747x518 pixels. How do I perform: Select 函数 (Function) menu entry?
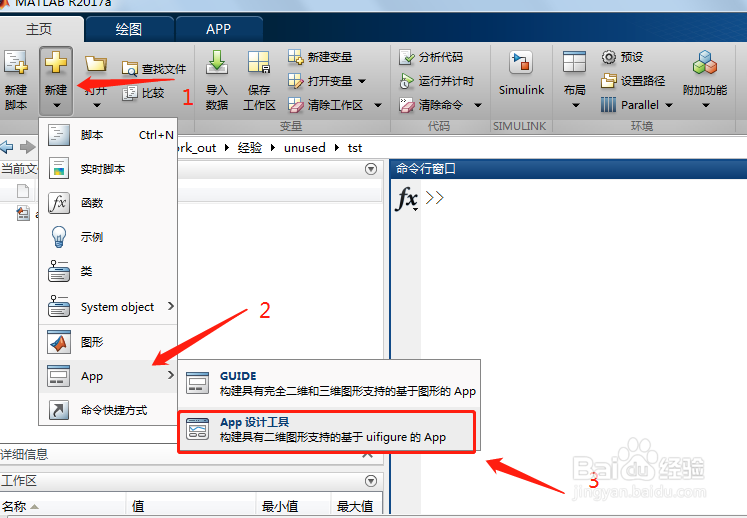[108, 203]
